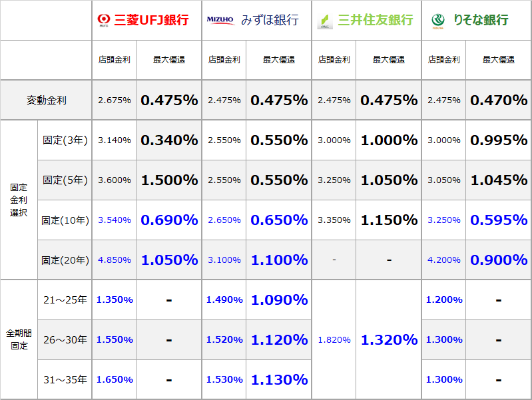Screen dimensions: 532x400
Task: Click MUFG 20-year rate 1.050%
Action: pos(169,260)
